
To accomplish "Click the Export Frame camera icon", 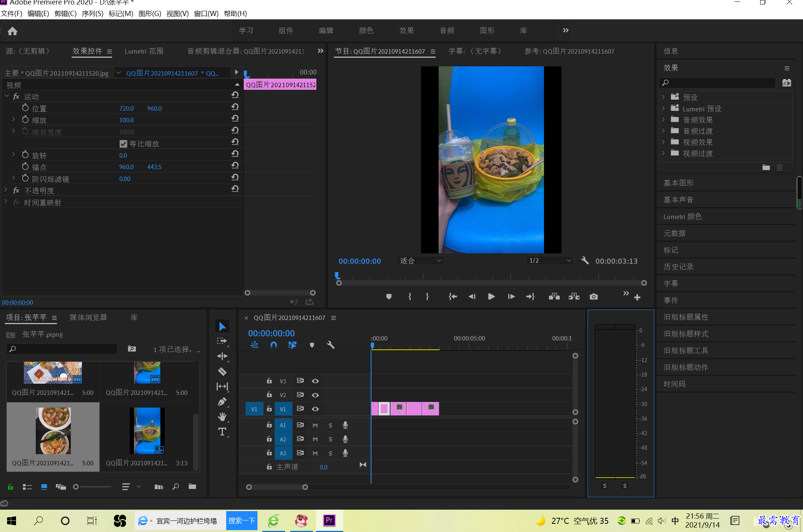I will [594, 297].
